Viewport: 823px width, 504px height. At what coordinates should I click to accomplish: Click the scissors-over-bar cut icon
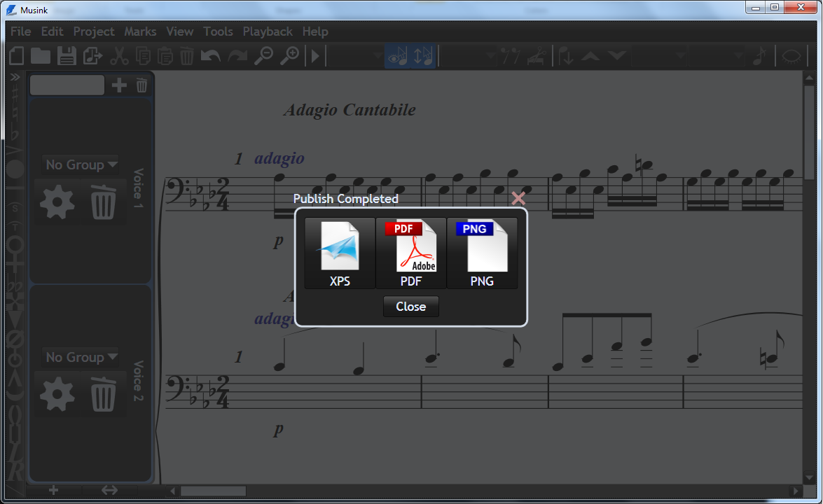(x=537, y=55)
